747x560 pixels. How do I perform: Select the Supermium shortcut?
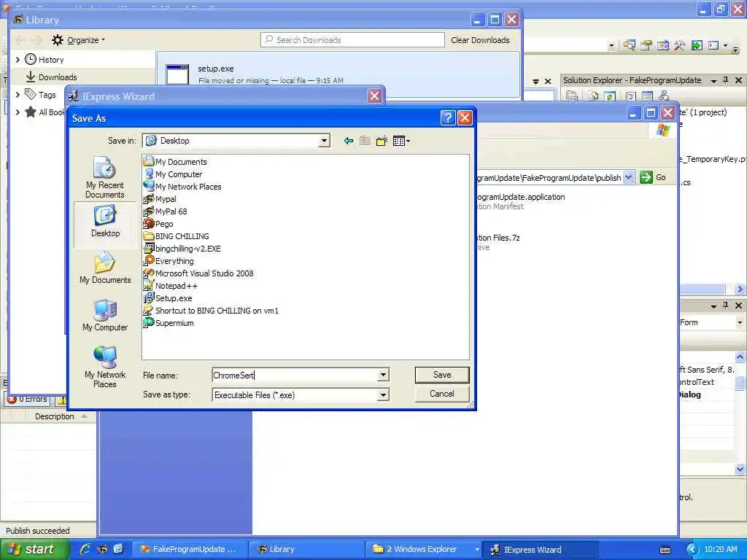[169, 322]
